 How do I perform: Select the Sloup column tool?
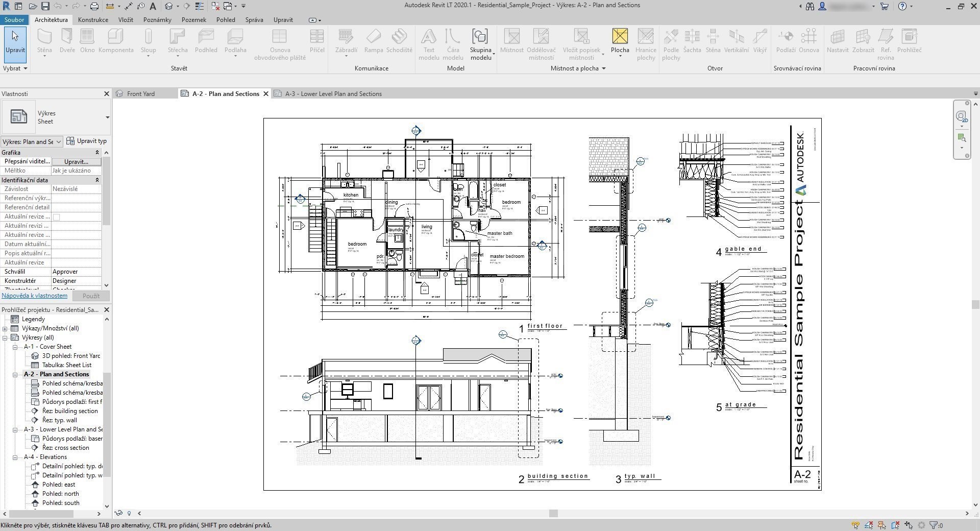coord(149,41)
